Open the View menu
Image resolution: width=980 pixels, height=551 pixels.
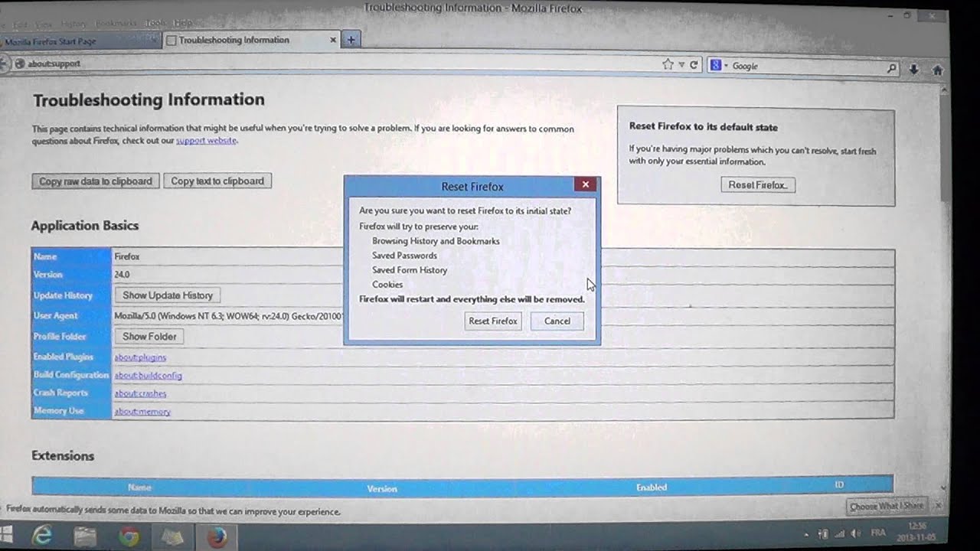click(42, 24)
